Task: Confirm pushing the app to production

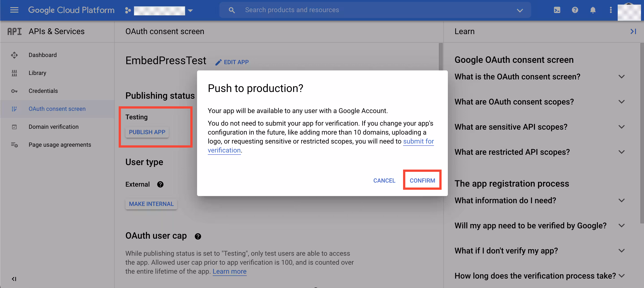Action: [422, 180]
